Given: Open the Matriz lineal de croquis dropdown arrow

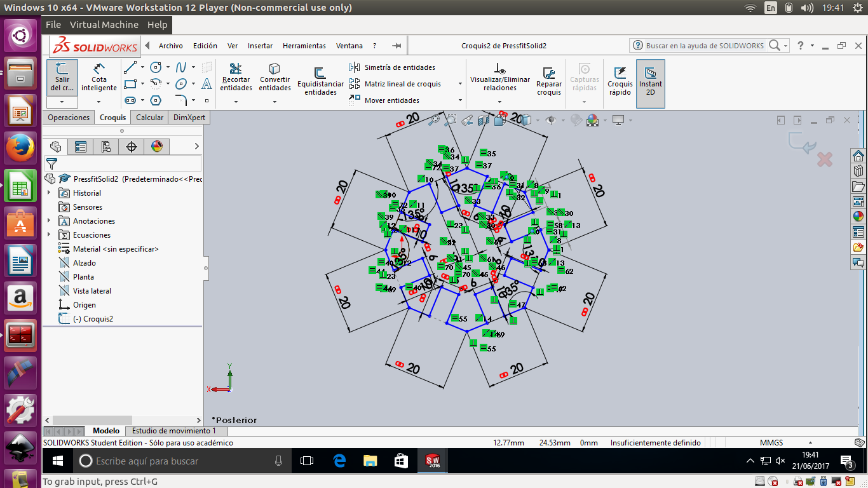Looking at the screenshot, I should point(460,84).
